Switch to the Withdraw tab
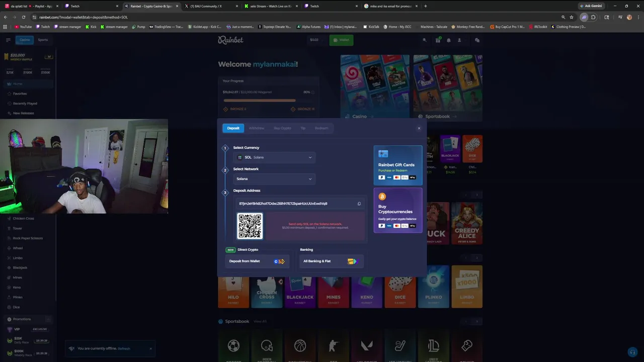 coord(256,128)
